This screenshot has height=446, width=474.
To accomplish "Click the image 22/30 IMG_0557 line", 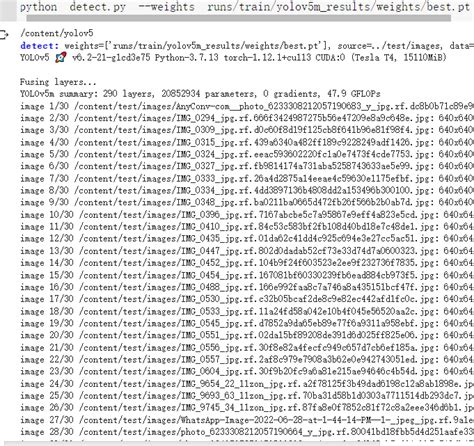I will point(247,359).
